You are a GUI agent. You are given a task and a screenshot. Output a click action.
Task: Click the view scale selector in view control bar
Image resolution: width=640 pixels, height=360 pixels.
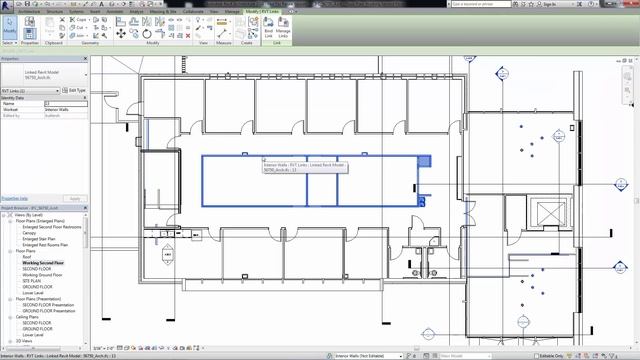(104, 348)
